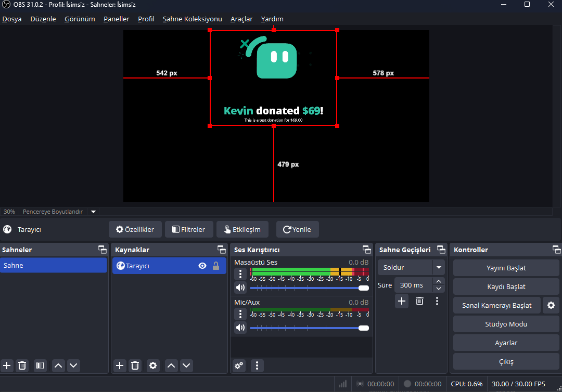
Task: Decrease Süre duration with down arrow
Action: (x=439, y=289)
